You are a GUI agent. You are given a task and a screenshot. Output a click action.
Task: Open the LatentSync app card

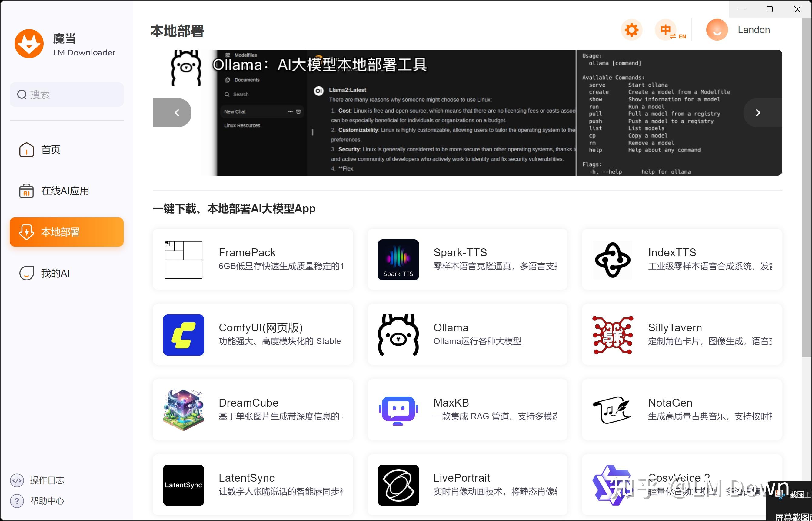(x=252, y=485)
